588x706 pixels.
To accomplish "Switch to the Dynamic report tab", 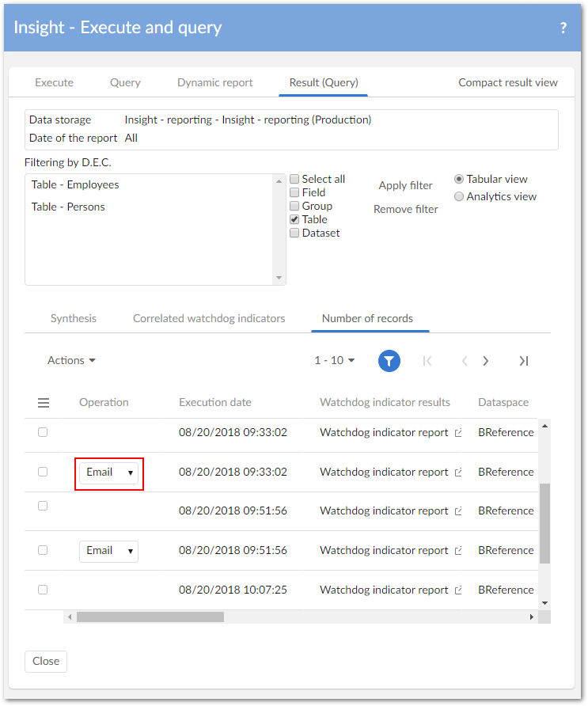I will [x=214, y=82].
